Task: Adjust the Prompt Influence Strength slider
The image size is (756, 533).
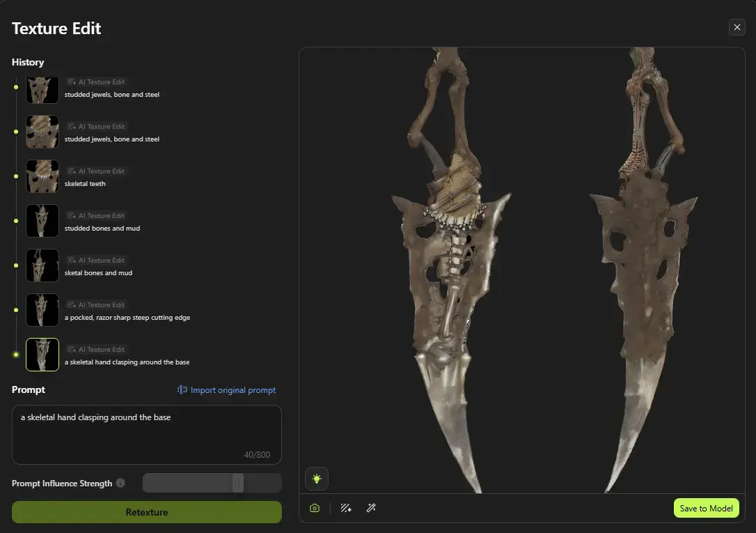Action: tap(237, 482)
